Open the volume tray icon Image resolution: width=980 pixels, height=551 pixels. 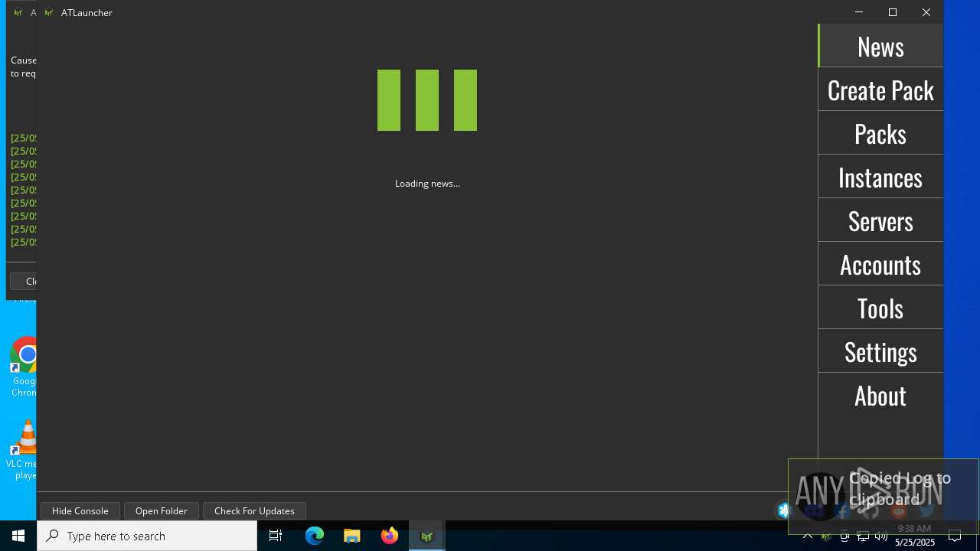tap(881, 536)
